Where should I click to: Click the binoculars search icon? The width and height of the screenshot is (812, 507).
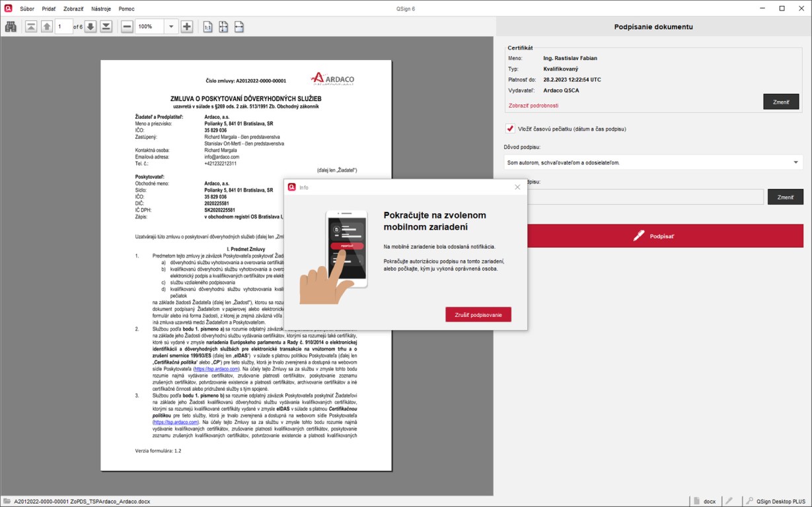[11, 26]
